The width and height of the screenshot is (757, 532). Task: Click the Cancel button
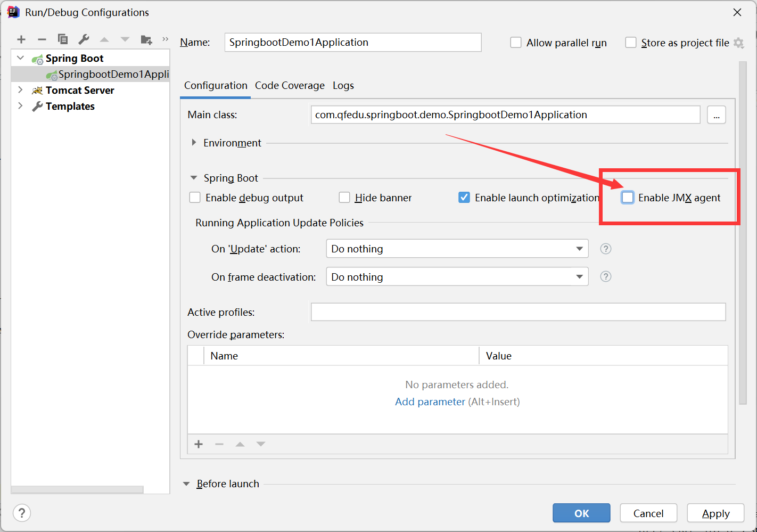coord(648,513)
